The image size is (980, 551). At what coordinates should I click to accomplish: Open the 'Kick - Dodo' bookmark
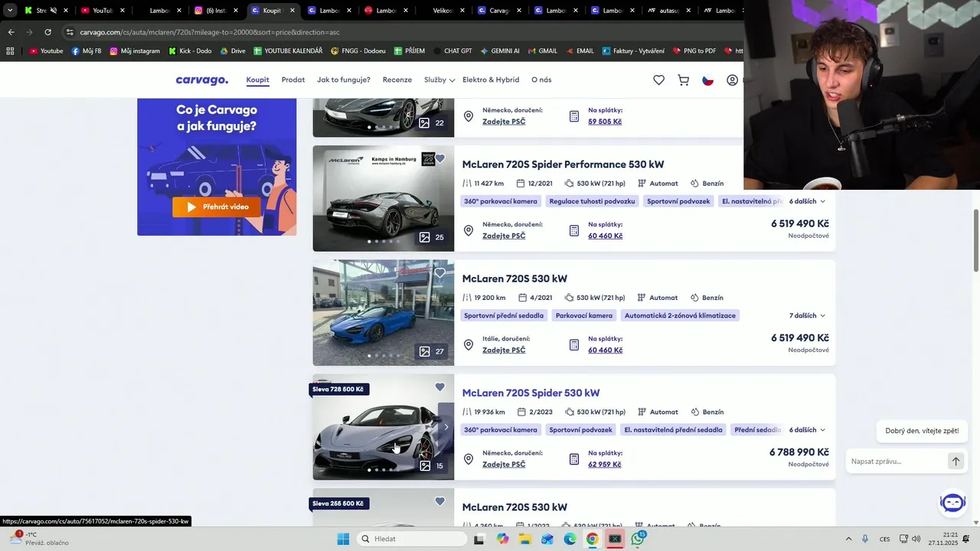click(x=190, y=51)
